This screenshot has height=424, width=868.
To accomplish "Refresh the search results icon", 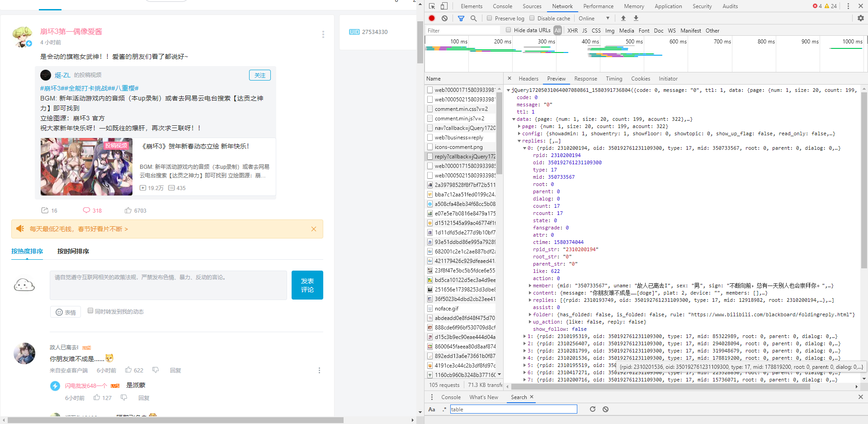I will (x=593, y=409).
